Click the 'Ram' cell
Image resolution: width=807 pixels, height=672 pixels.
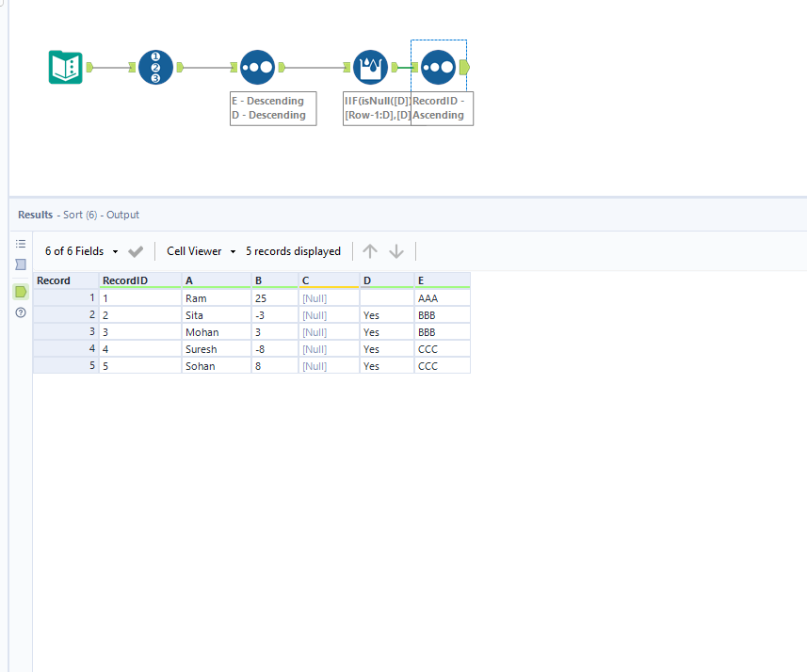point(217,298)
